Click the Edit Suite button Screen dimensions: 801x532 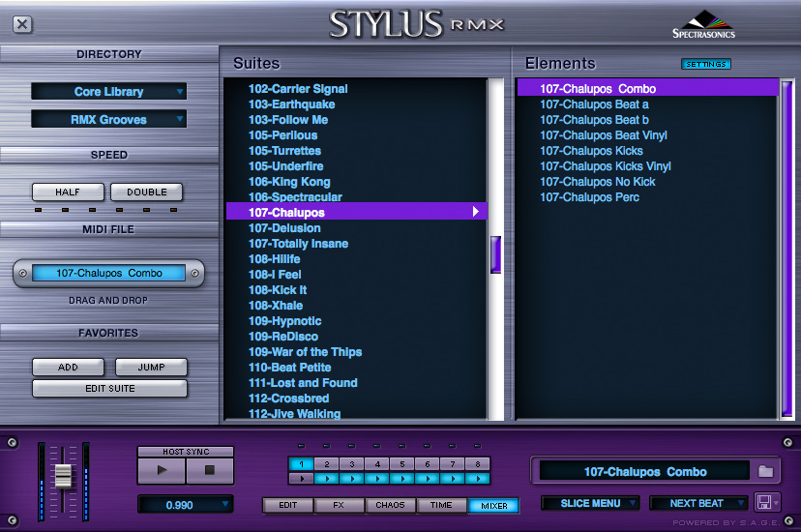point(109,389)
